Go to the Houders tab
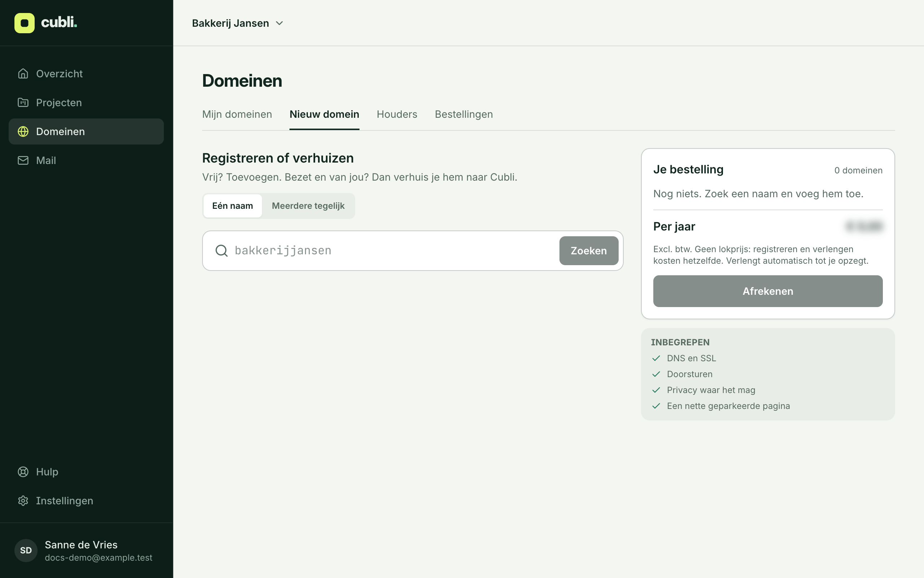 coord(397,114)
